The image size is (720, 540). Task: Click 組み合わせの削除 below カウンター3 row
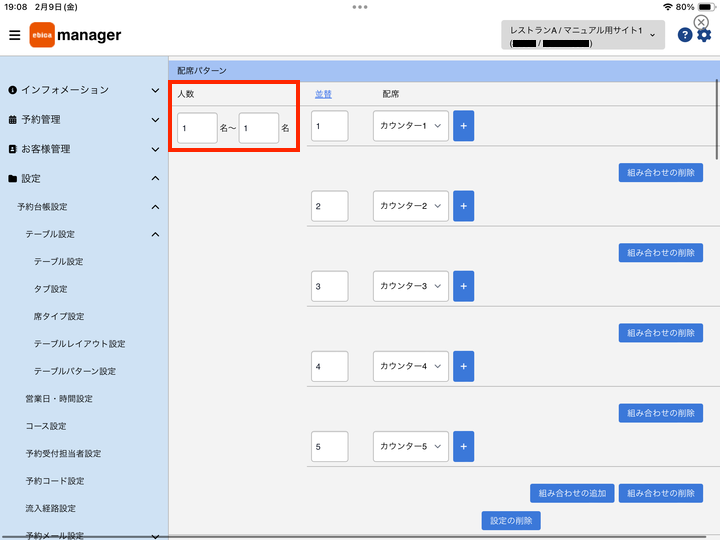click(660, 333)
